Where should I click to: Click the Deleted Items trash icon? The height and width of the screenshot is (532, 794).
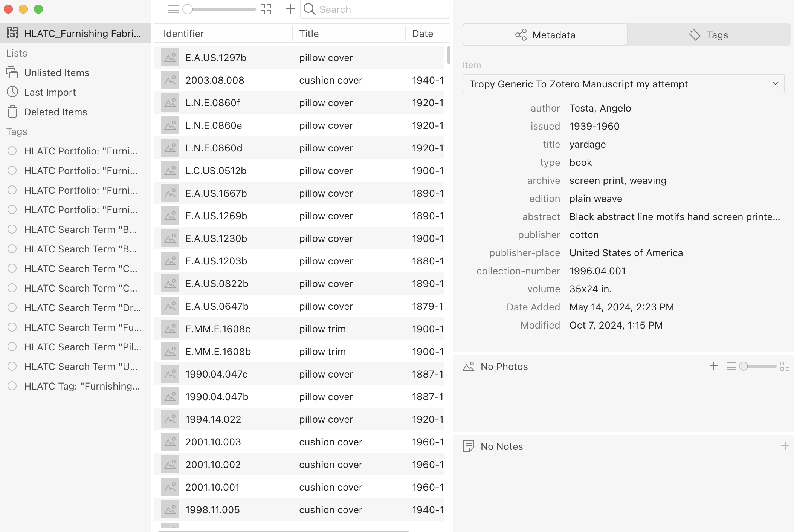click(x=12, y=112)
